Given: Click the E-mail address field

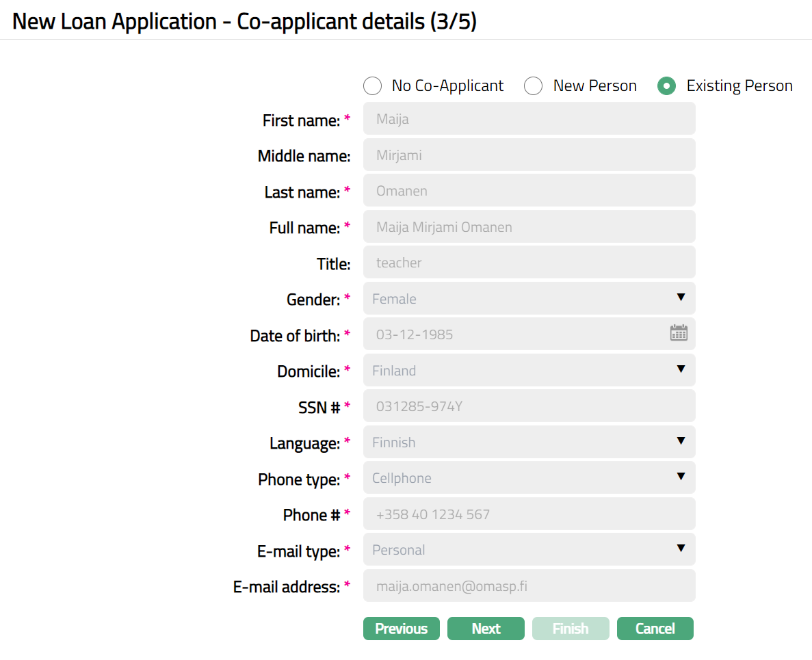Looking at the screenshot, I should coord(529,585).
